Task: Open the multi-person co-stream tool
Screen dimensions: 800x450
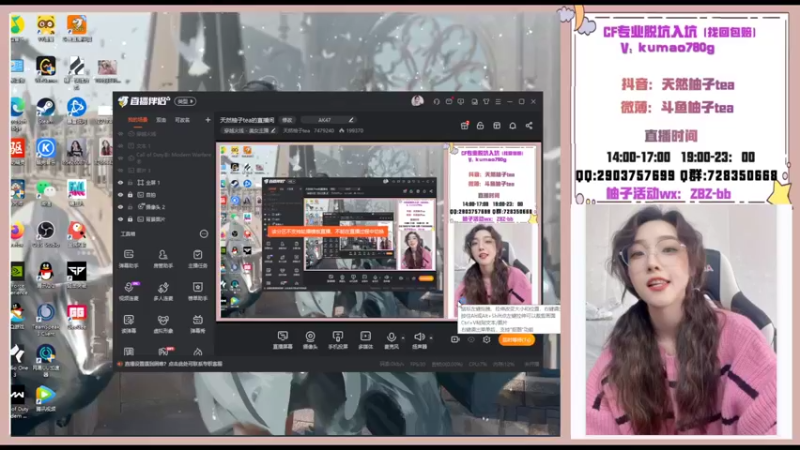Action: click(163, 291)
